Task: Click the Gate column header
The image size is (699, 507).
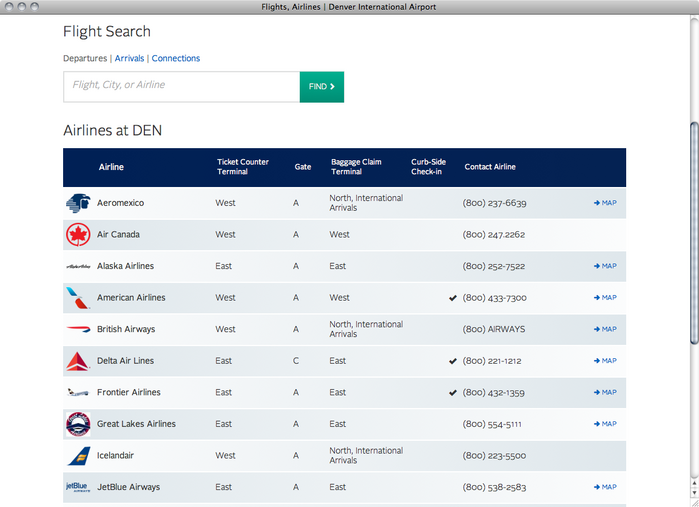Action: [x=303, y=167]
